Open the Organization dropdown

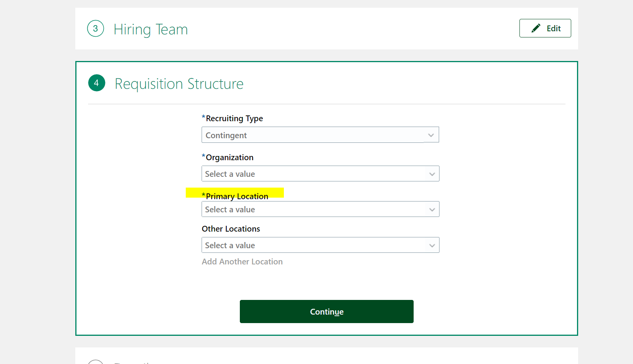click(320, 174)
